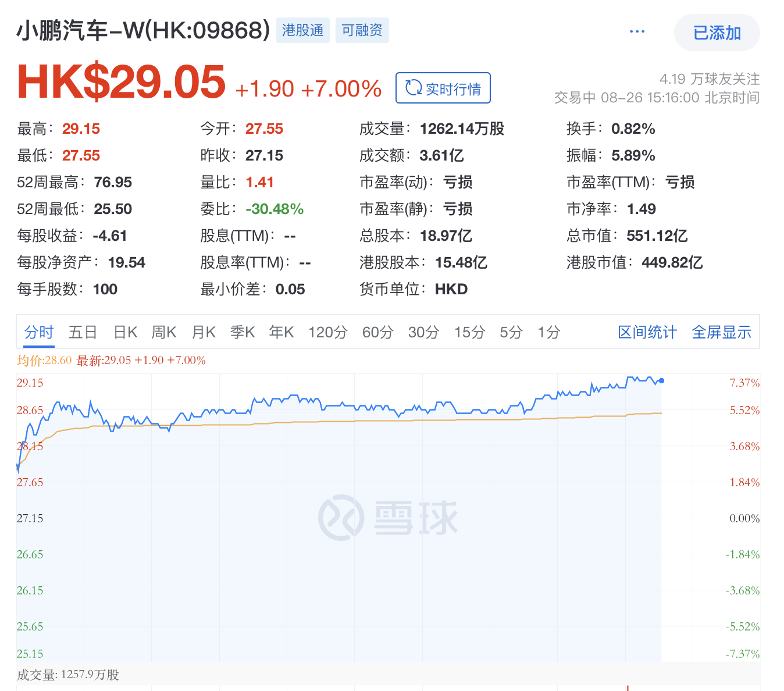Click the 昨收 value 27.15
Viewport: 784px width, 691px height.
[x=264, y=155]
